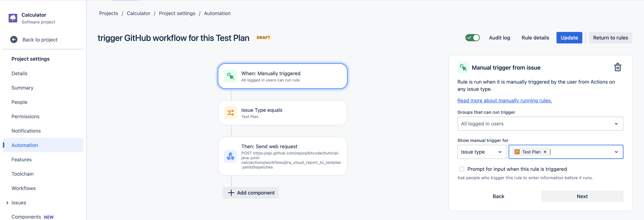The height and width of the screenshot is (220, 644).
Task: Delete the trigger with the trash icon
Action: (x=618, y=67)
